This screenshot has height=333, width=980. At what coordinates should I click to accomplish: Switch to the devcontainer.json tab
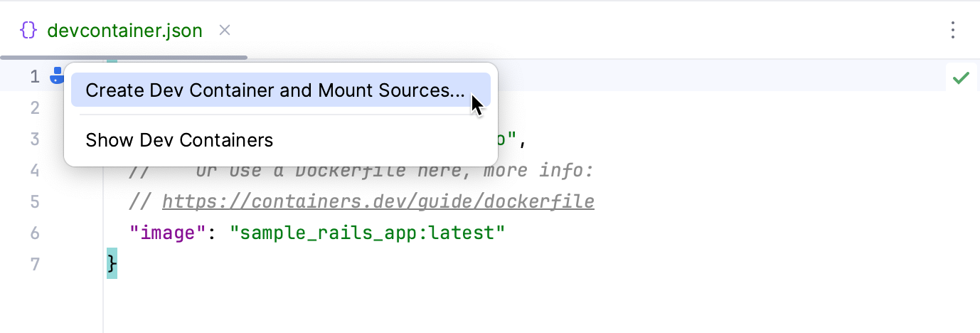click(x=124, y=31)
